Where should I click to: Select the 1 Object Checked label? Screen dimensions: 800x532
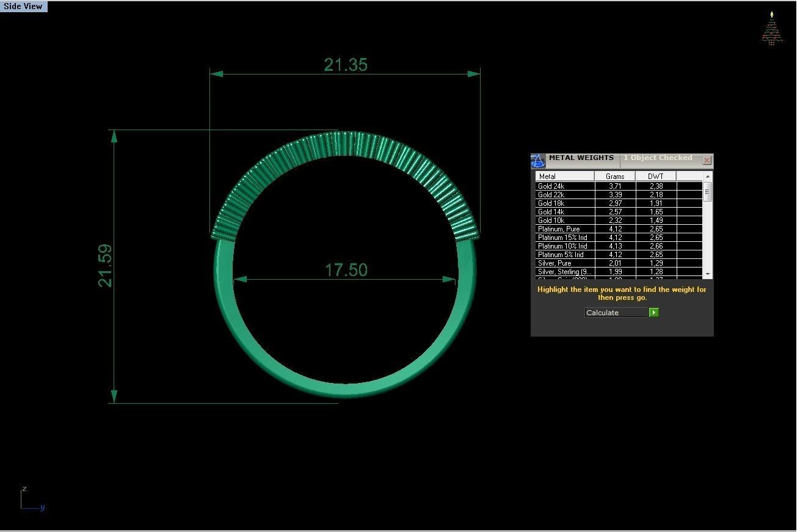(658, 158)
